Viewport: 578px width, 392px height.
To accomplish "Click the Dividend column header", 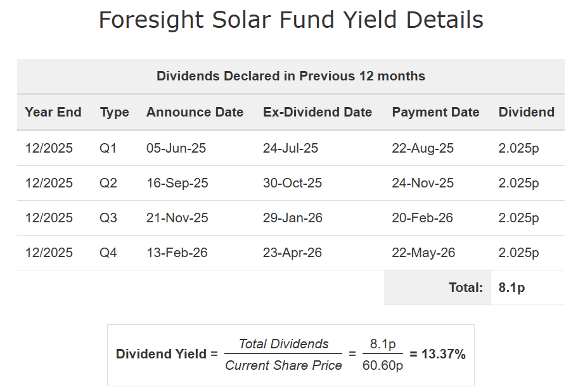I will 527,112.
